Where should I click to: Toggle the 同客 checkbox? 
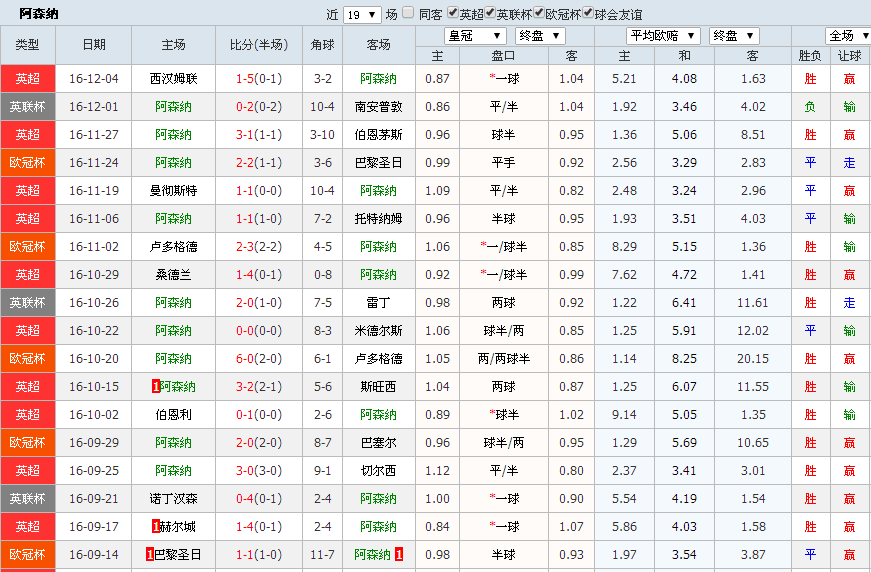[x=408, y=13]
